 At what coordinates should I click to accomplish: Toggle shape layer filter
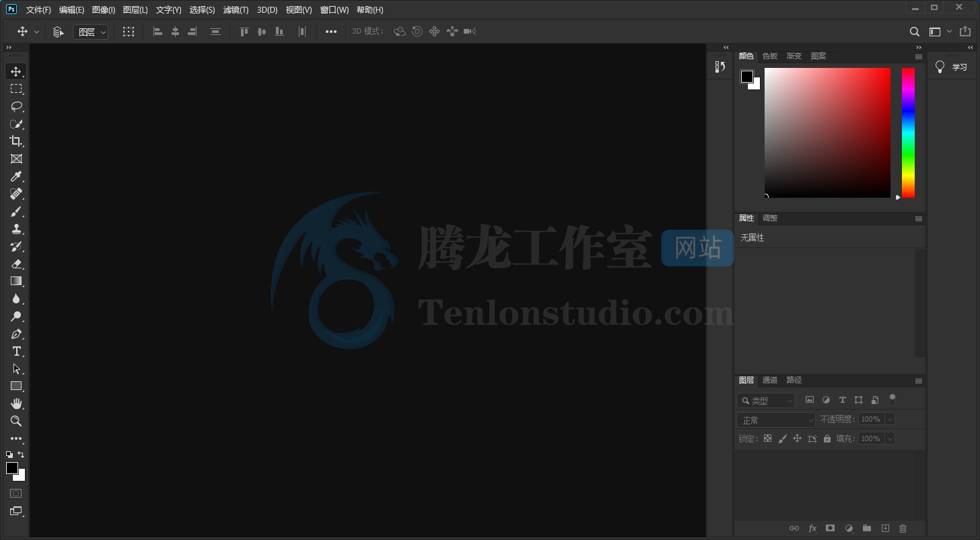point(858,400)
